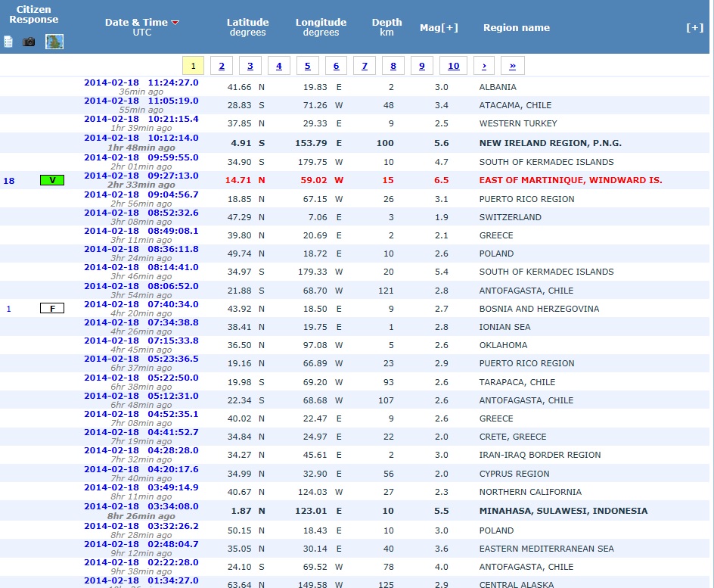Go to page 9
Image resolution: width=714 pixels, height=588 pixels.
421,66
